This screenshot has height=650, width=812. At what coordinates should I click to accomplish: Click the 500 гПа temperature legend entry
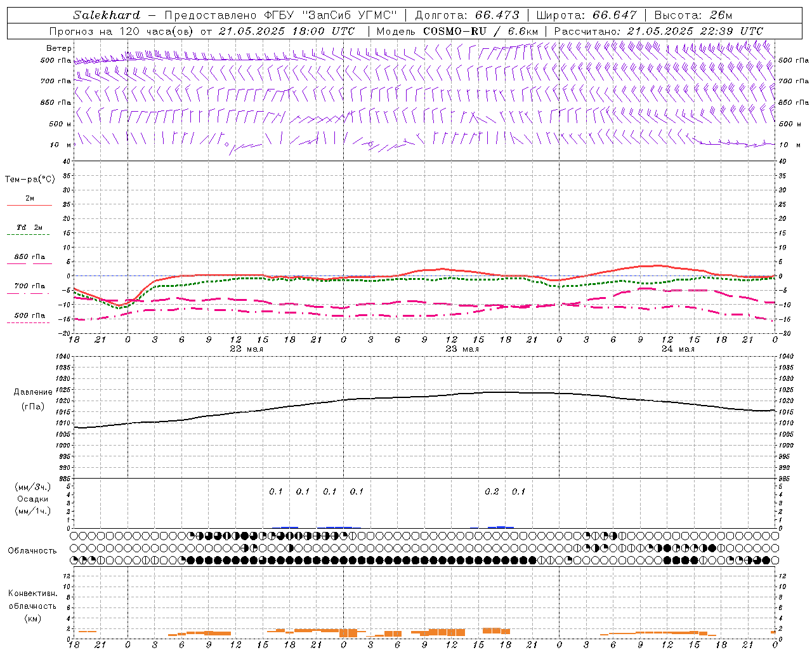[30, 317]
